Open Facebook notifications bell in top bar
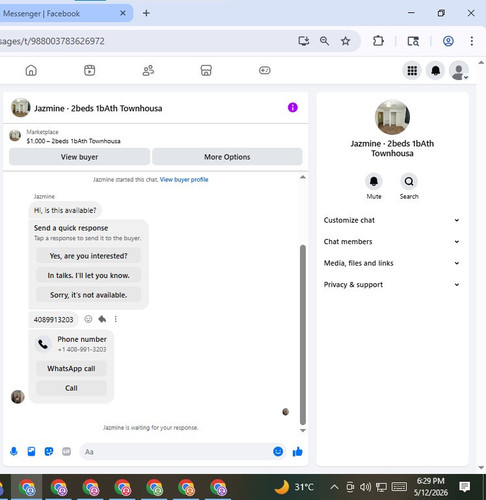The image size is (486, 500). click(x=435, y=71)
